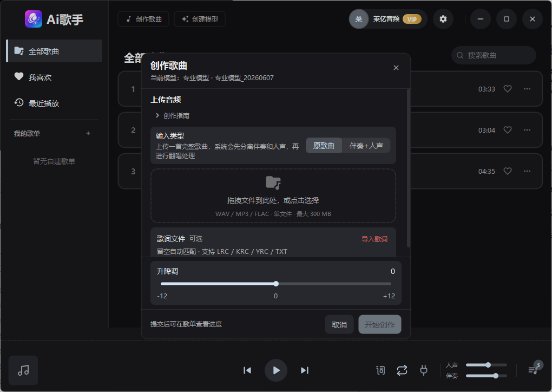Select 原歌曲 input type
The height and width of the screenshot is (392, 552).
tap(324, 146)
